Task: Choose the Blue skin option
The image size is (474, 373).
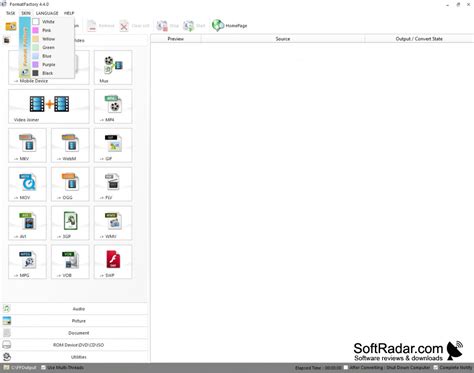Action: point(52,56)
